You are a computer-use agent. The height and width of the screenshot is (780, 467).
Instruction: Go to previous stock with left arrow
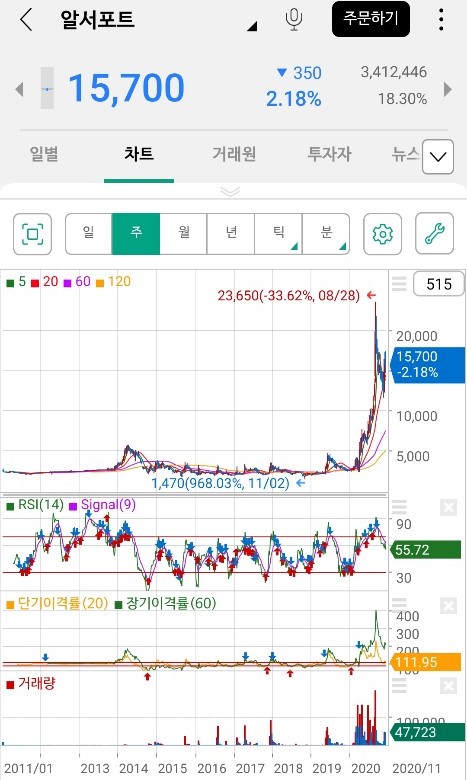[x=19, y=90]
